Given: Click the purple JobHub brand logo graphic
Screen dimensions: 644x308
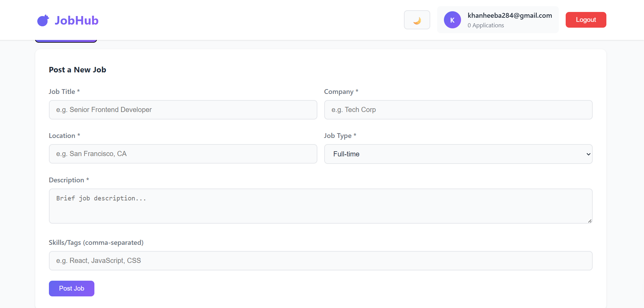Looking at the screenshot, I should pyautogui.click(x=42, y=20).
